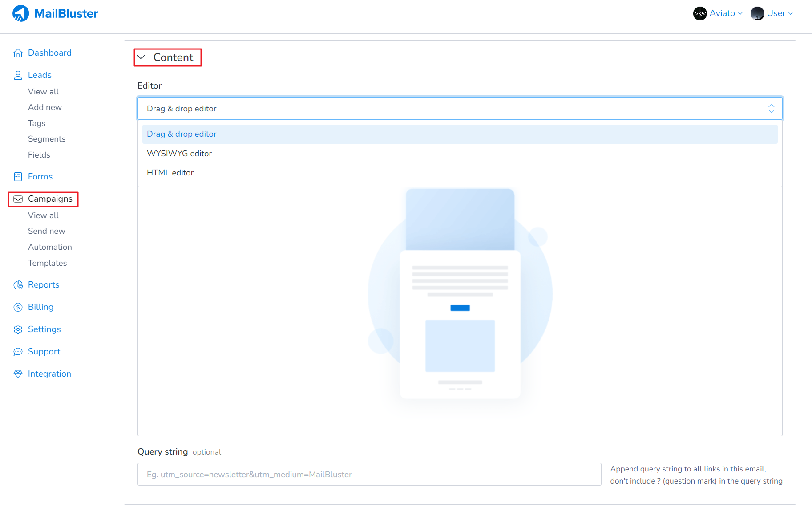
Task: Choose WYSIWYG editor option
Action: click(460, 154)
